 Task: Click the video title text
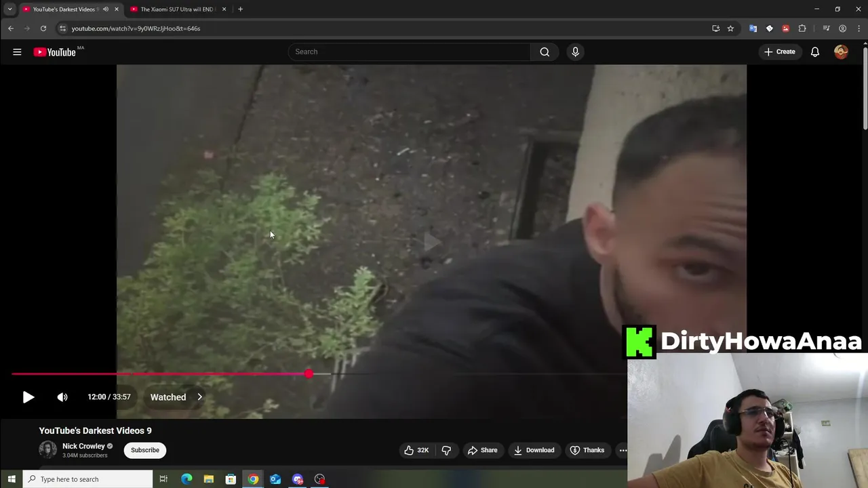coord(96,430)
